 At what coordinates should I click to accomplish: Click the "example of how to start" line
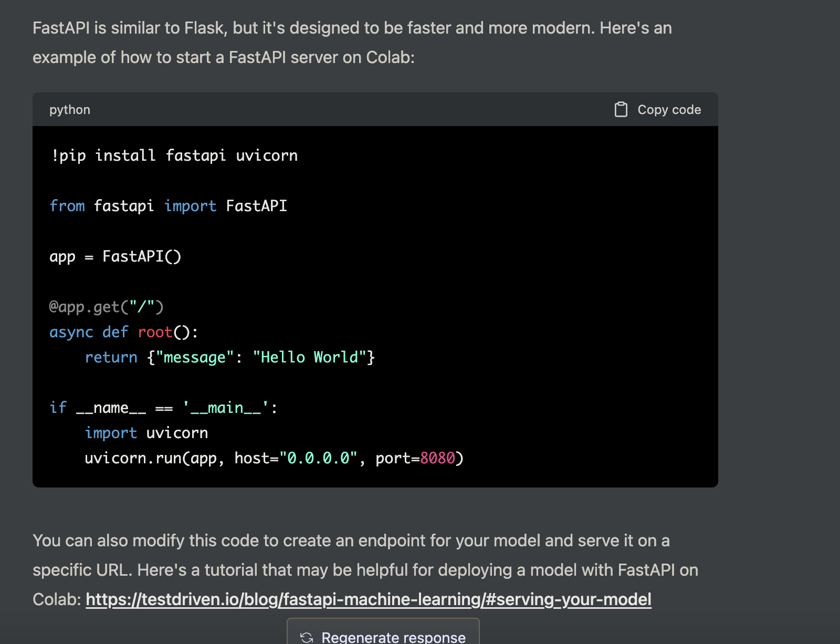(x=224, y=57)
